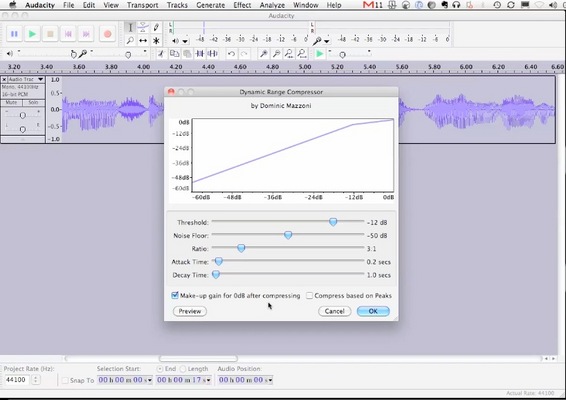Select the Time Shift tool
This screenshot has width=566, height=400.
[x=143, y=40]
